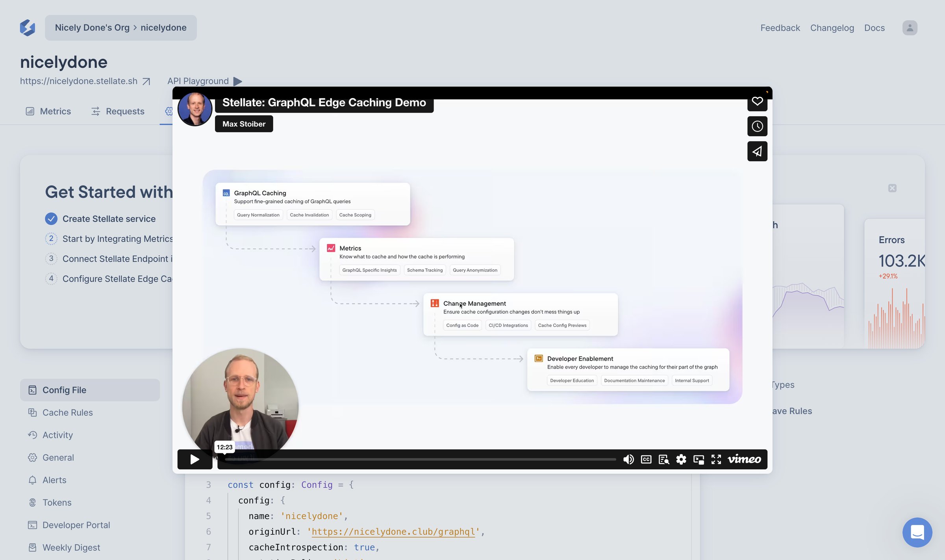Toggle closed captions CC button
Screen dimensions: 945x560
pyautogui.click(x=646, y=459)
